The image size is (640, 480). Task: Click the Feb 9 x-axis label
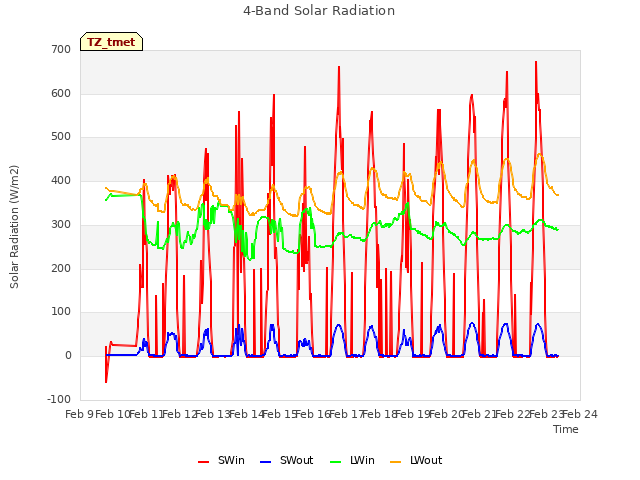[79, 414]
